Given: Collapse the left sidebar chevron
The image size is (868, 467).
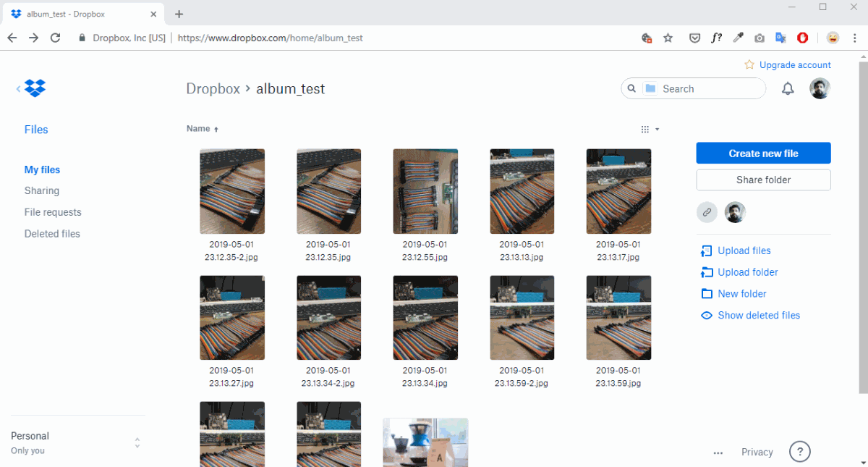Looking at the screenshot, I should click(18, 88).
